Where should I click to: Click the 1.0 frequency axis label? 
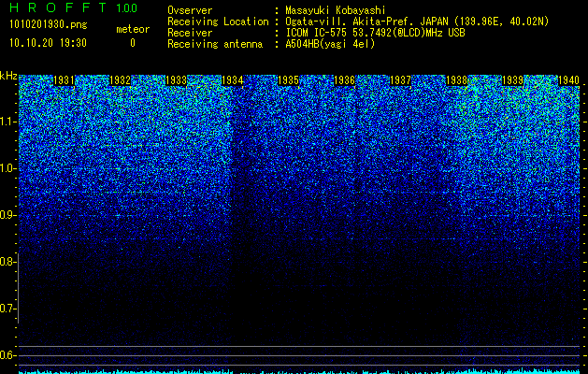point(7,168)
